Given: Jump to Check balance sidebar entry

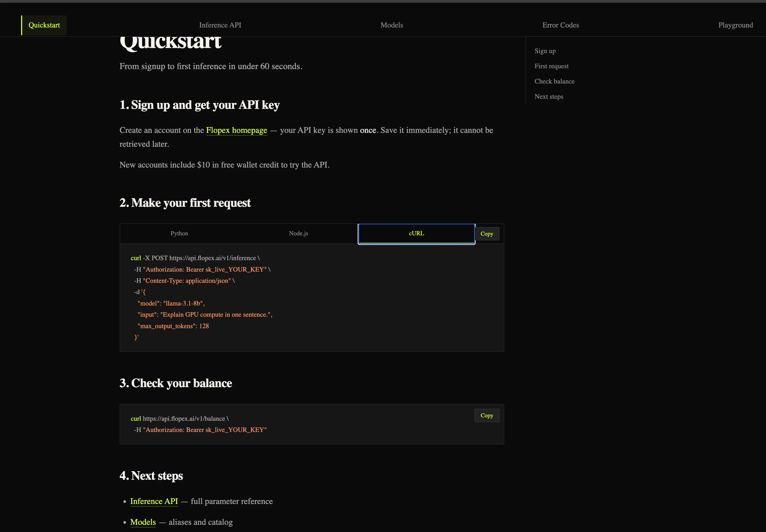Looking at the screenshot, I should click(554, 81).
